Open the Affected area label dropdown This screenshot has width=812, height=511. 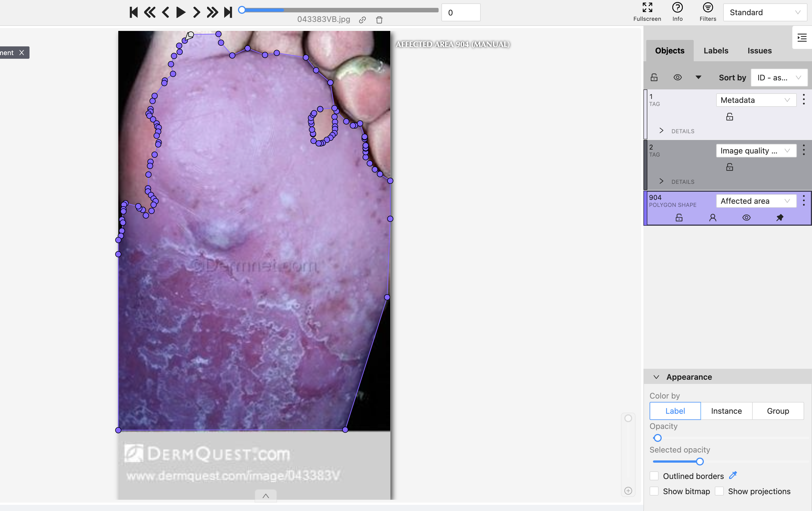pyautogui.click(x=756, y=201)
